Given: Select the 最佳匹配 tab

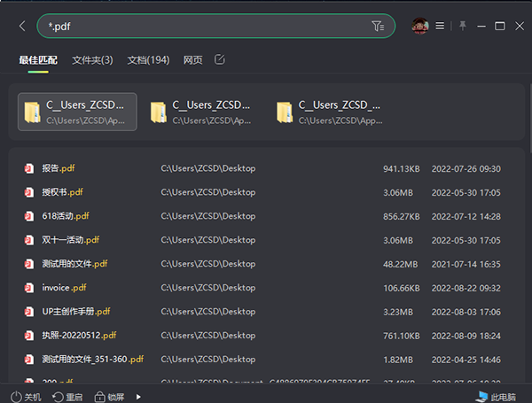Looking at the screenshot, I should pos(37,60).
